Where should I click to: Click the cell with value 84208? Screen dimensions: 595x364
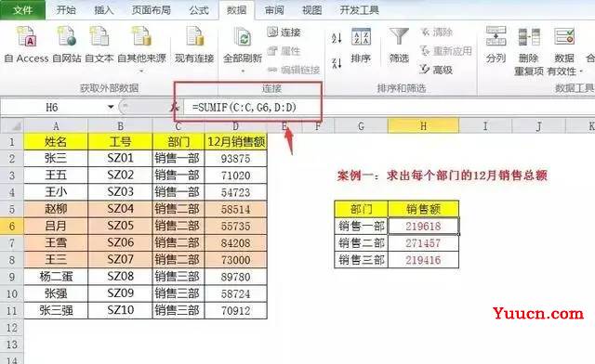[x=235, y=243]
